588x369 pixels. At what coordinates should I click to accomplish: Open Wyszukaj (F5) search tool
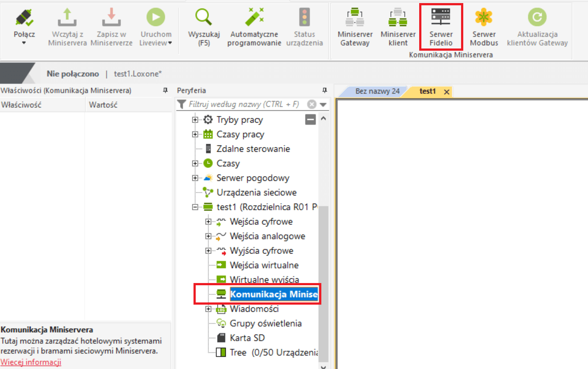(x=204, y=19)
